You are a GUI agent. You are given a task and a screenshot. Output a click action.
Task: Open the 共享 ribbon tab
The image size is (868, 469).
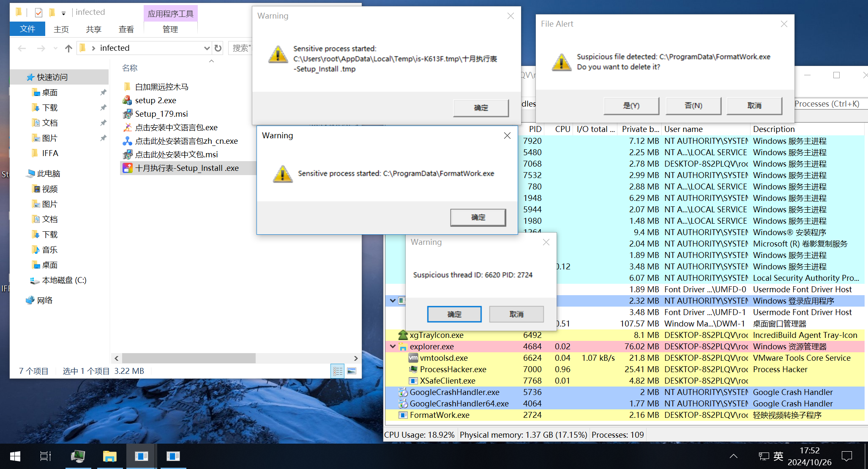93,29
